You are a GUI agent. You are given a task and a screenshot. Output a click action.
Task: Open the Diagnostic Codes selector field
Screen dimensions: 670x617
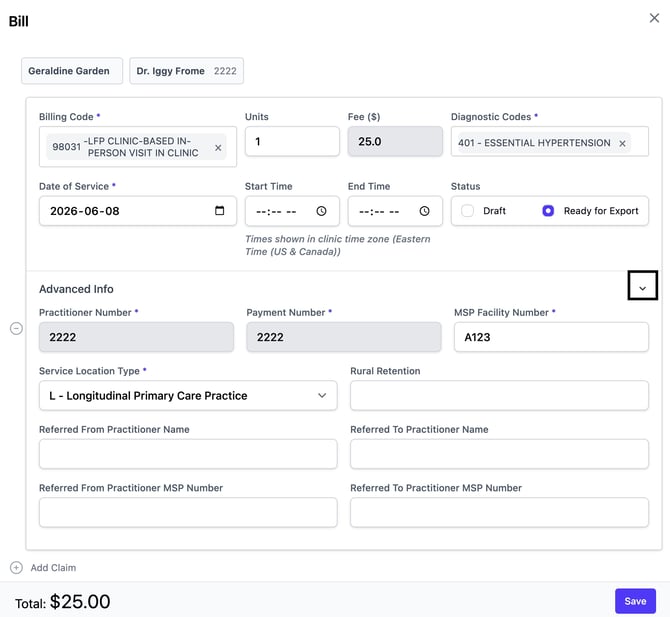[550, 141]
